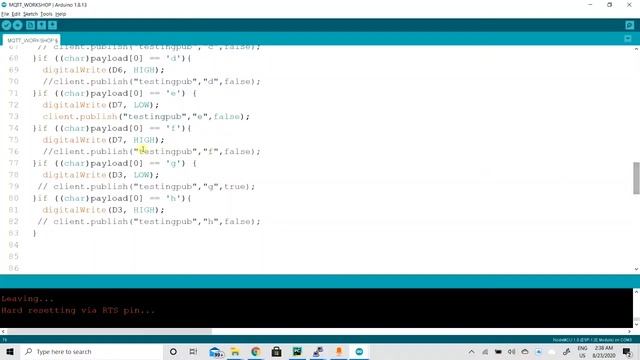
Task: Click commented publish "f" line 76
Action: (151, 151)
